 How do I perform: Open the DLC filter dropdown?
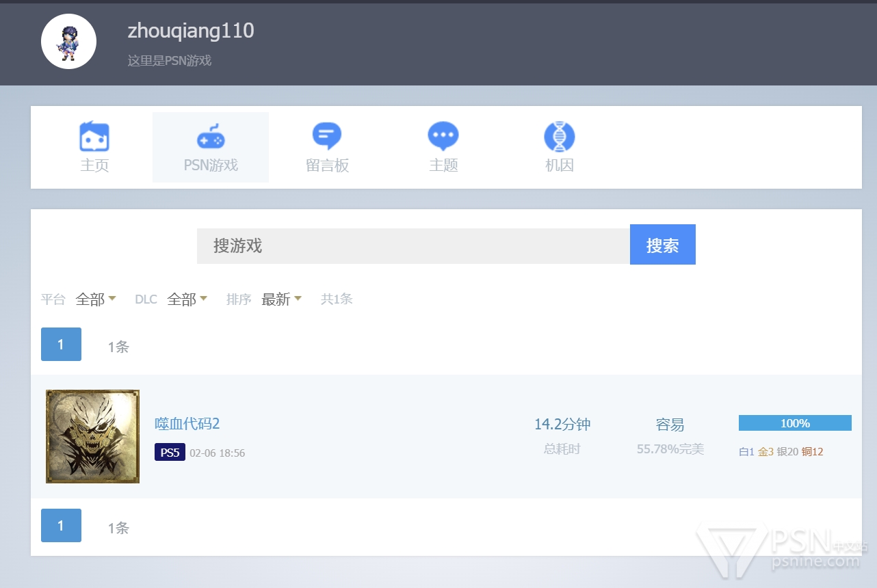point(187,299)
